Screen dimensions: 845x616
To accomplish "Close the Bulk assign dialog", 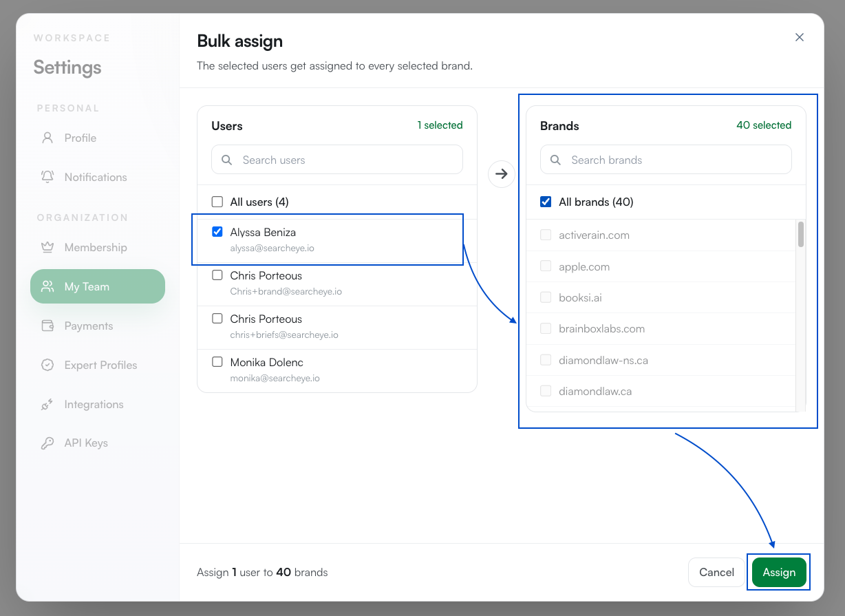I will point(800,37).
